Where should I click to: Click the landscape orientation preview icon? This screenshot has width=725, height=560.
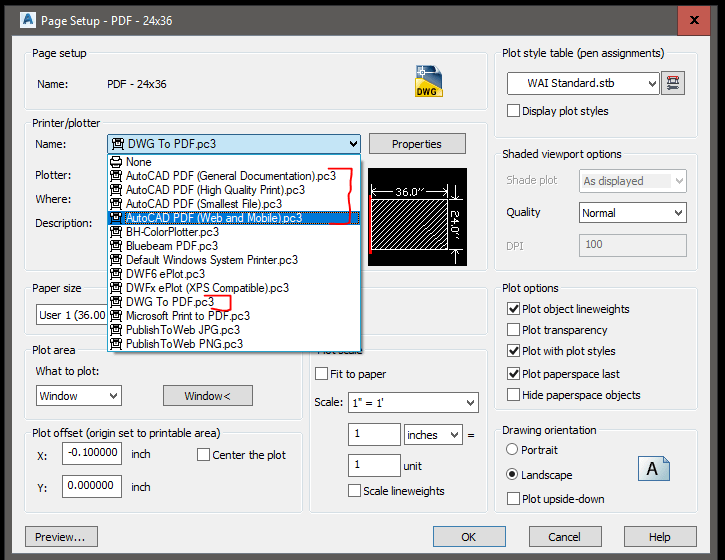pos(653,468)
